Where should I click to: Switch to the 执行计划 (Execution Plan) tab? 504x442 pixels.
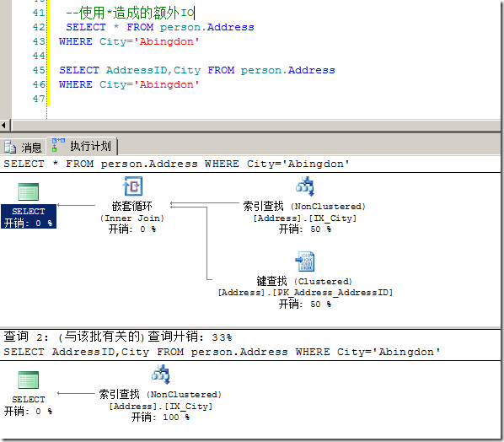tap(82, 146)
